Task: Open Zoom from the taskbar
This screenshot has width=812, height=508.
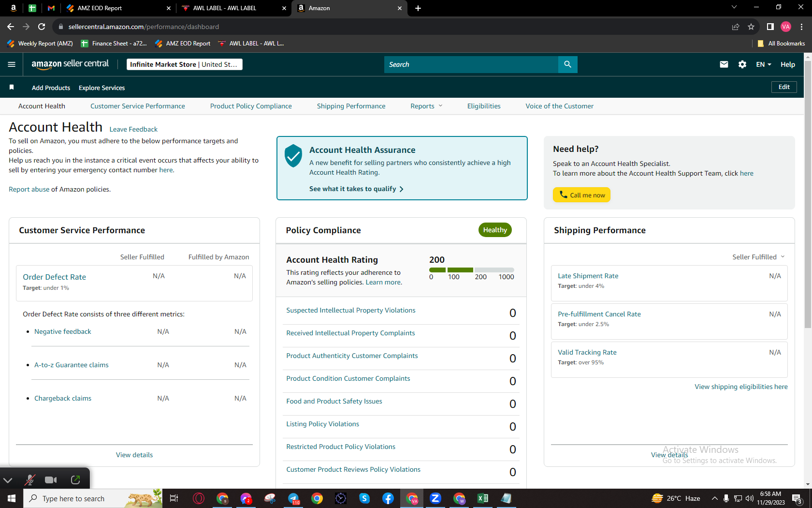Action: tap(435, 498)
